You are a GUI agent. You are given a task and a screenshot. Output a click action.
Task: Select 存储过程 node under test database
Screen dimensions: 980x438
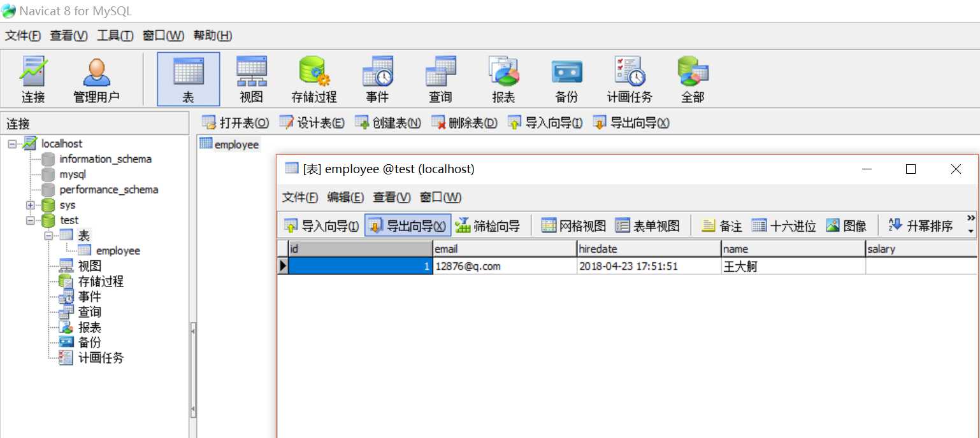coord(101,281)
